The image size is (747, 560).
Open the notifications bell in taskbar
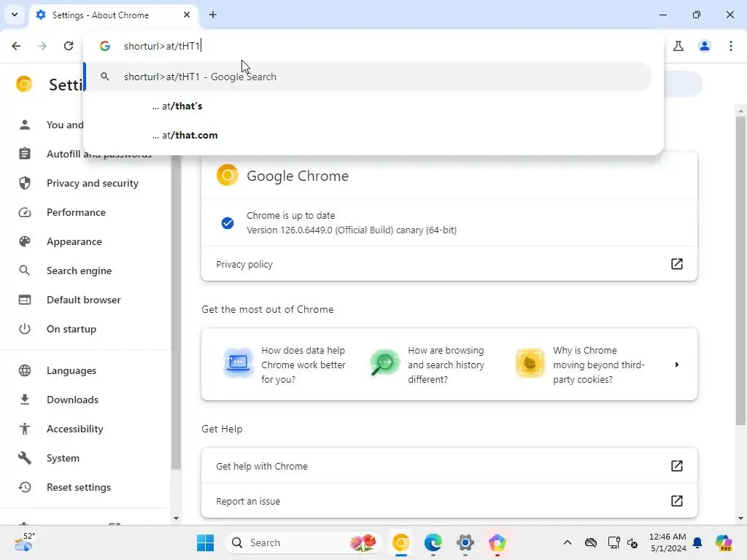tap(697, 542)
